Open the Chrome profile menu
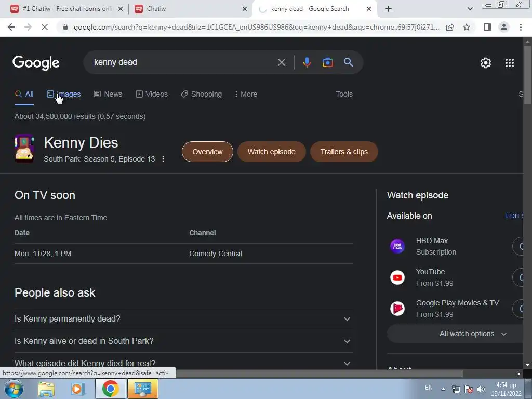This screenshot has width=532, height=399. (x=504, y=27)
